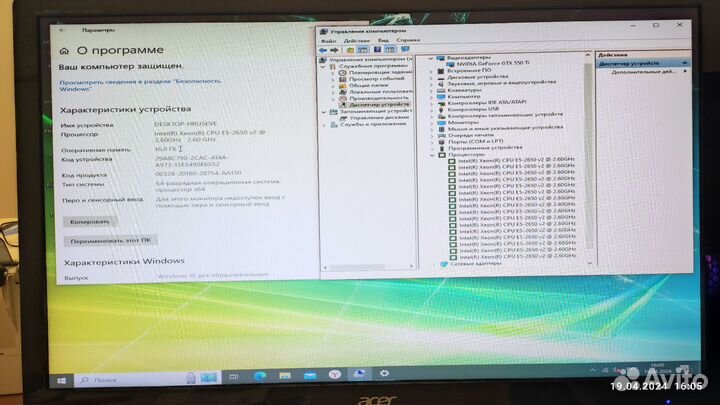Open the Windows Start menu
The image size is (720, 405).
click(x=62, y=381)
